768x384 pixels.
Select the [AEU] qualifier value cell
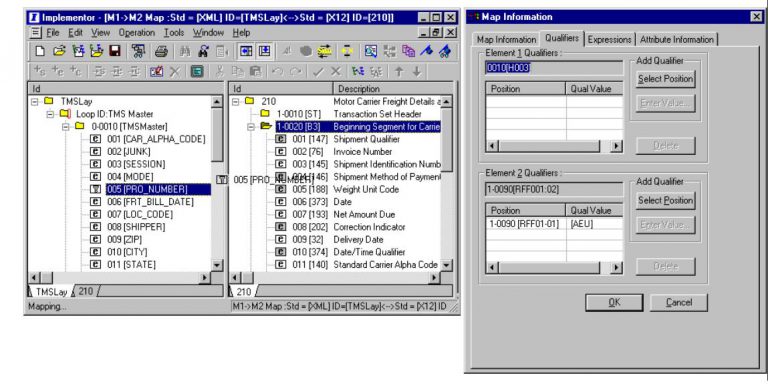coord(595,223)
